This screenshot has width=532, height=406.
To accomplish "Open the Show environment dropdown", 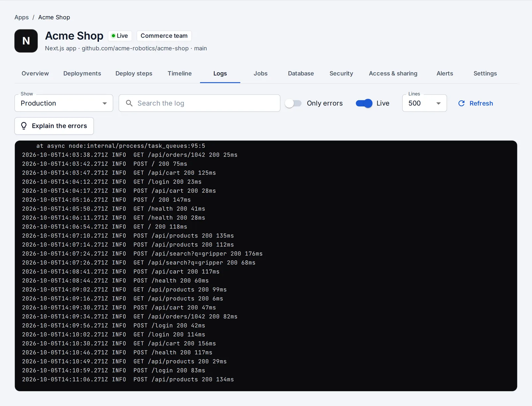I will pos(64,103).
